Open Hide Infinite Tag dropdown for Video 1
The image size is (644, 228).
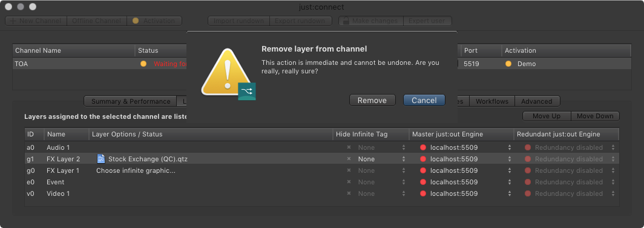tap(381, 193)
